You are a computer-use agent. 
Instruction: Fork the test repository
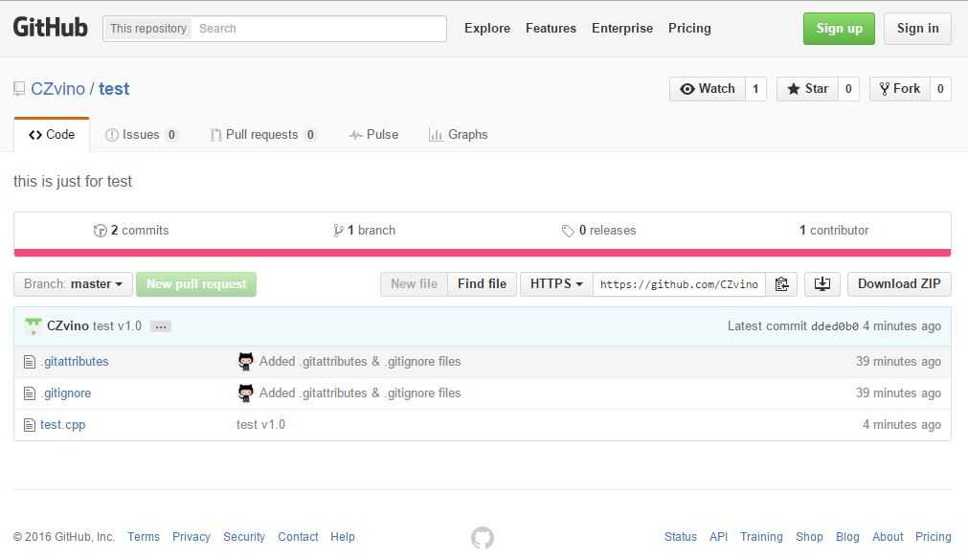900,89
